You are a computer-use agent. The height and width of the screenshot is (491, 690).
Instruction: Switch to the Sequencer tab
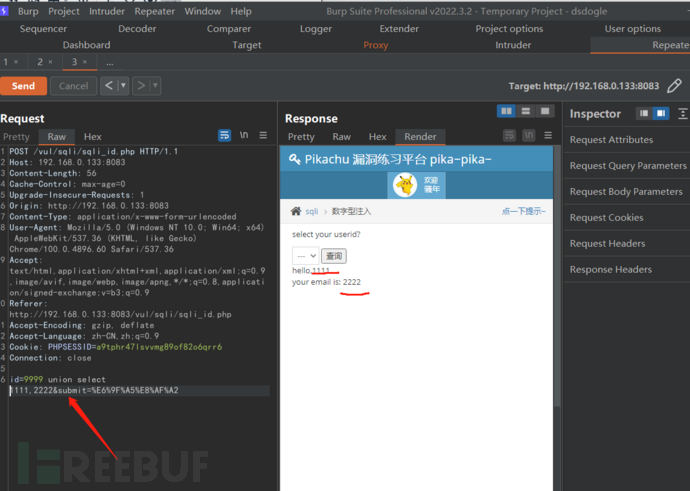click(43, 29)
